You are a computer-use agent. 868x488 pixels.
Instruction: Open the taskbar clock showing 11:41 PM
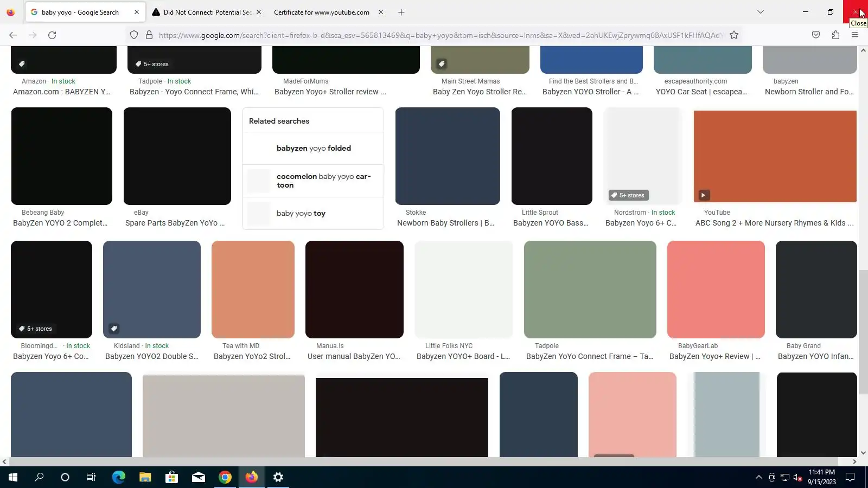click(x=821, y=477)
